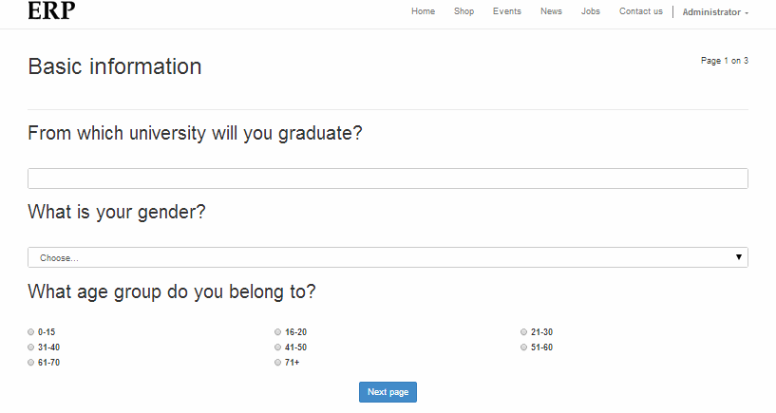The width and height of the screenshot is (776, 413).
Task: Click the gender dropdown arrow
Action: click(738, 257)
